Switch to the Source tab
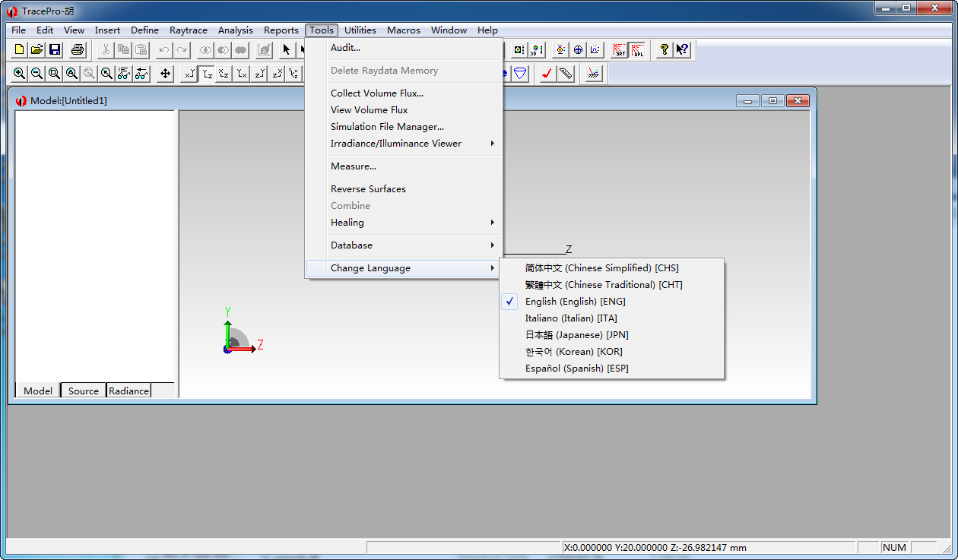 (x=84, y=391)
